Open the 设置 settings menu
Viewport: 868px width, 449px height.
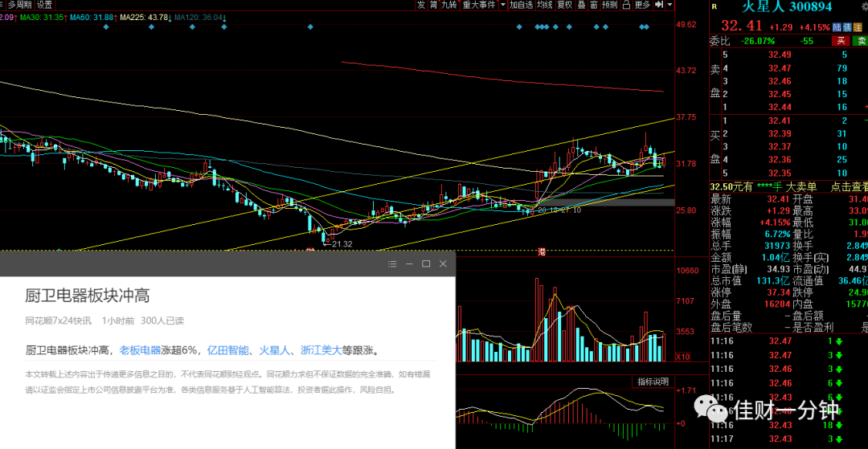click(44, 5)
